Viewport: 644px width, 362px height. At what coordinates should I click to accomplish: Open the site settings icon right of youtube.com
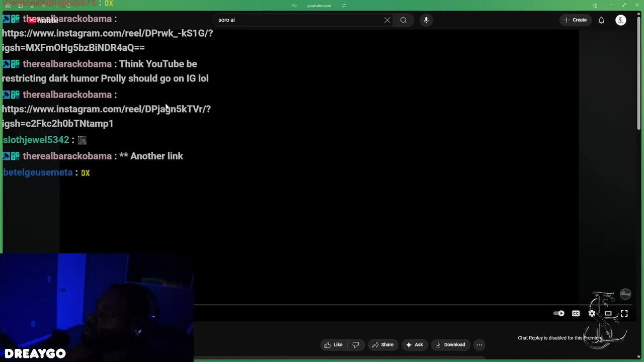[x=344, y=6]
